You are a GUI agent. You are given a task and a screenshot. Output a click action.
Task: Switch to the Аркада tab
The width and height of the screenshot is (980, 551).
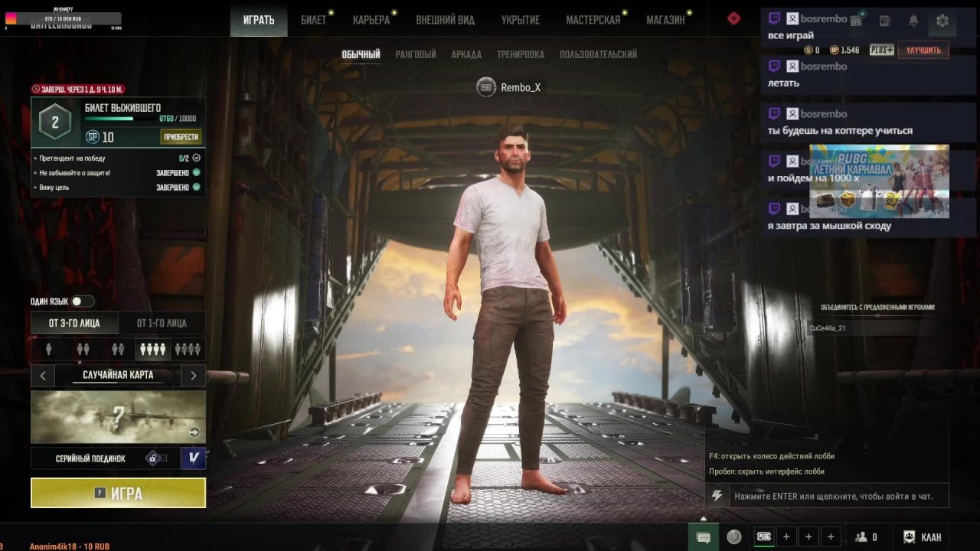pyautogui.click(x=466, y=54)
